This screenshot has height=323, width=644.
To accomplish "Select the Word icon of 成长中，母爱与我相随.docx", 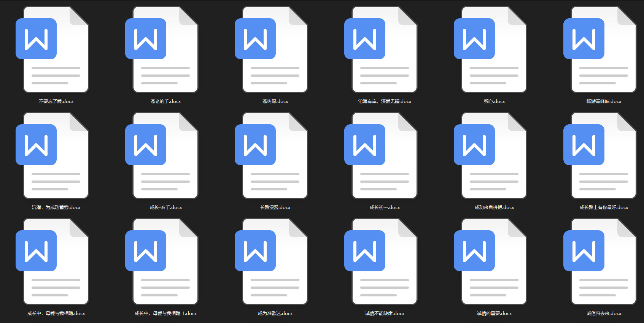I will pyautogui.click(x=52, y=261).
